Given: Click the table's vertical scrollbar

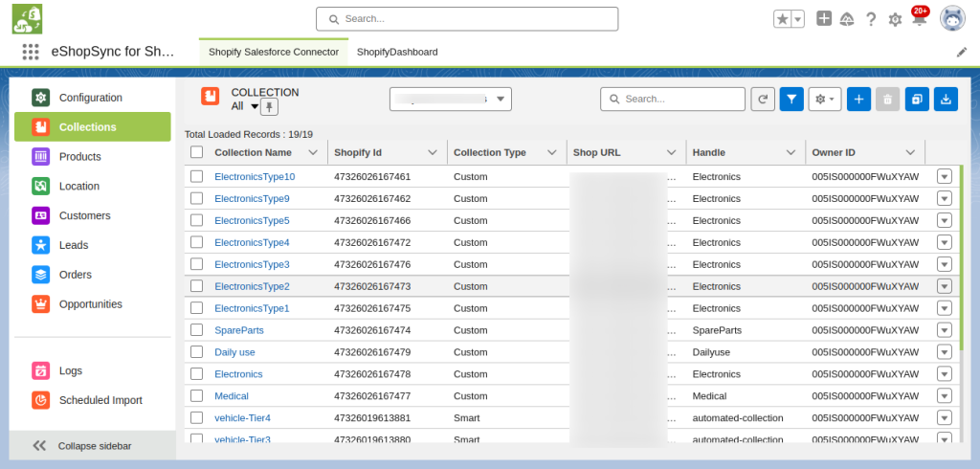Looking at the screenshot, I should click(961, 257).
